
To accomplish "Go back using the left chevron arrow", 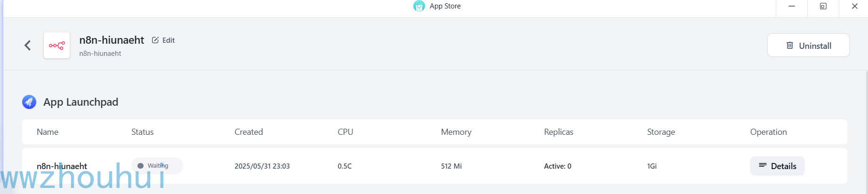I will (x=28, y=46).
